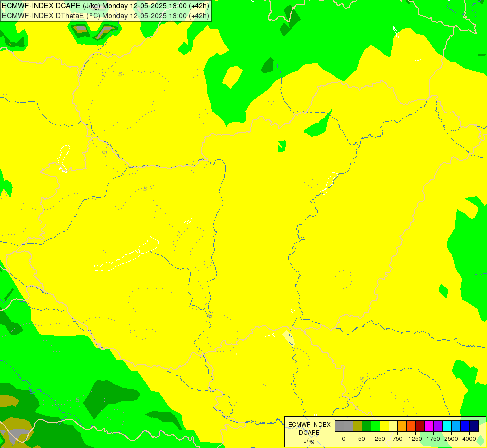Click the legend value 1750
The height and width of the screenshot is (448, 487).
tap(433, 439)
